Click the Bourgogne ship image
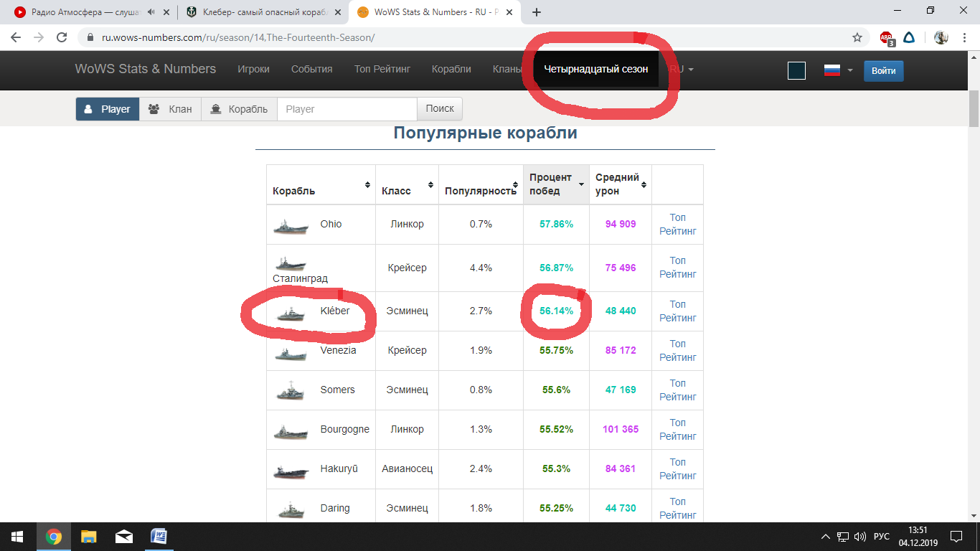980x551 pixels. (291, 431)
